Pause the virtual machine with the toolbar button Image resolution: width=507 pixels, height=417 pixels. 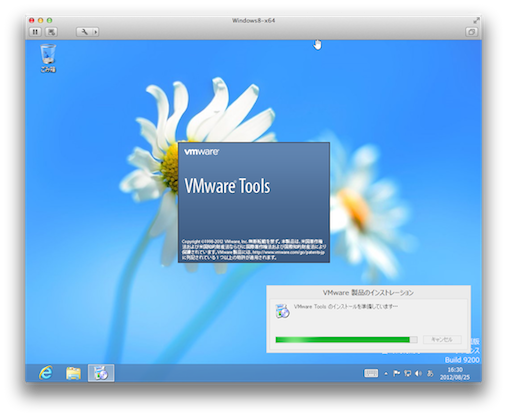coord(35,32)
